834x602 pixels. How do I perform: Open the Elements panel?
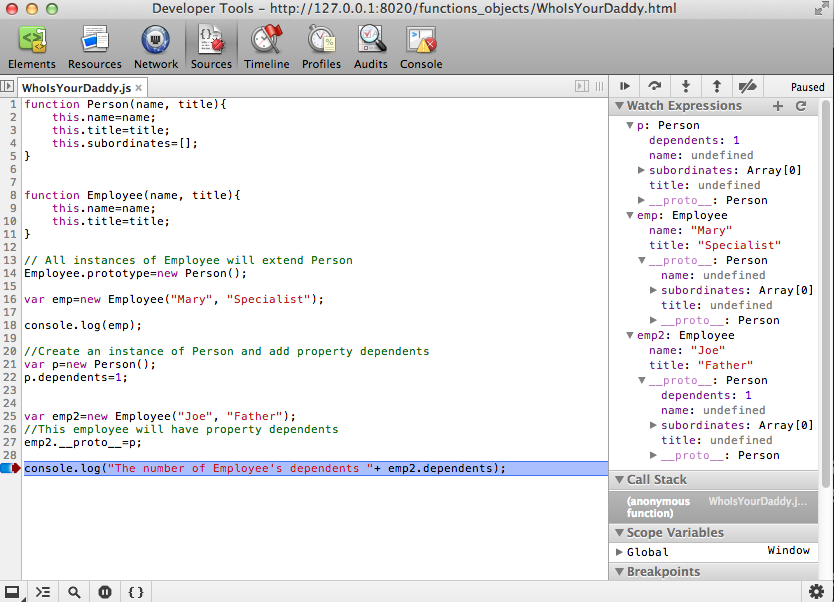[x=32, y=47]
